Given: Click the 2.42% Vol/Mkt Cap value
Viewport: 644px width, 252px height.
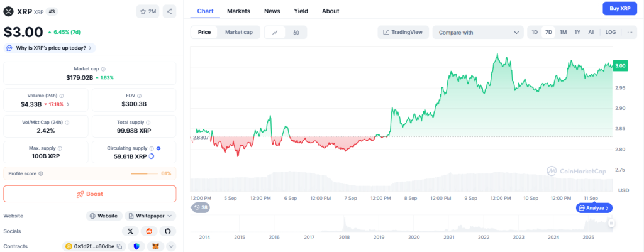Looking at the screenshot, I should 45,131.
